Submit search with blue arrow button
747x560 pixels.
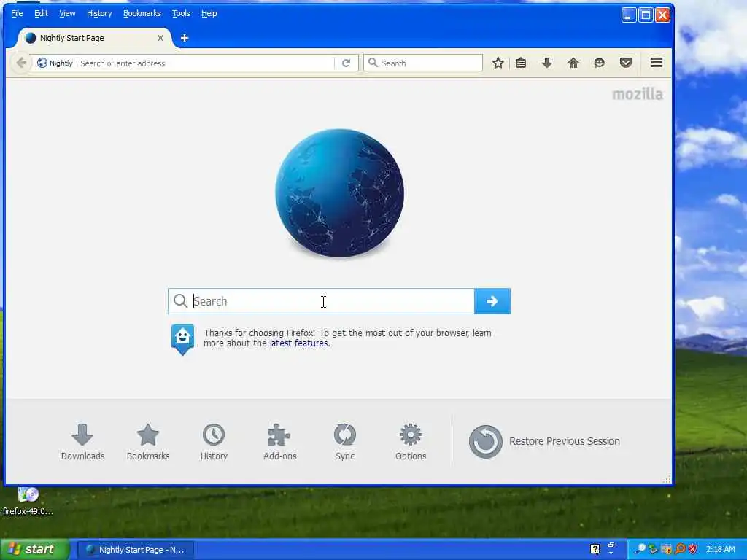coord(492,301)
